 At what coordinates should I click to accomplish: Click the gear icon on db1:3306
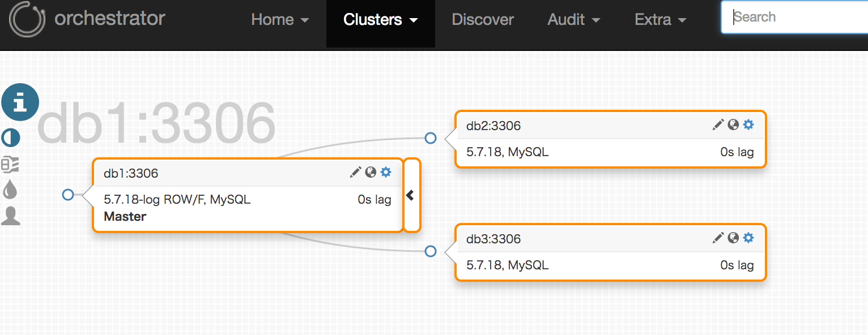click(386, 173)
